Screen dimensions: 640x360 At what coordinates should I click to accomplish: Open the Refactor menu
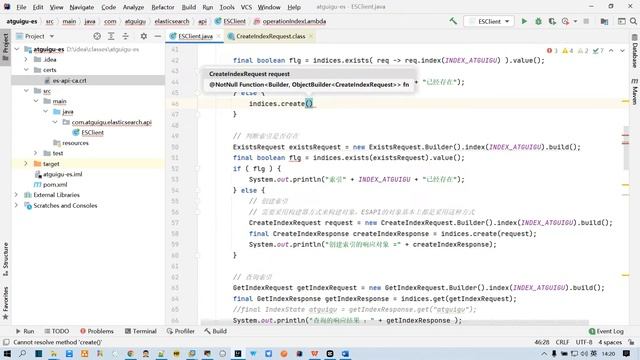click(163, 7)
